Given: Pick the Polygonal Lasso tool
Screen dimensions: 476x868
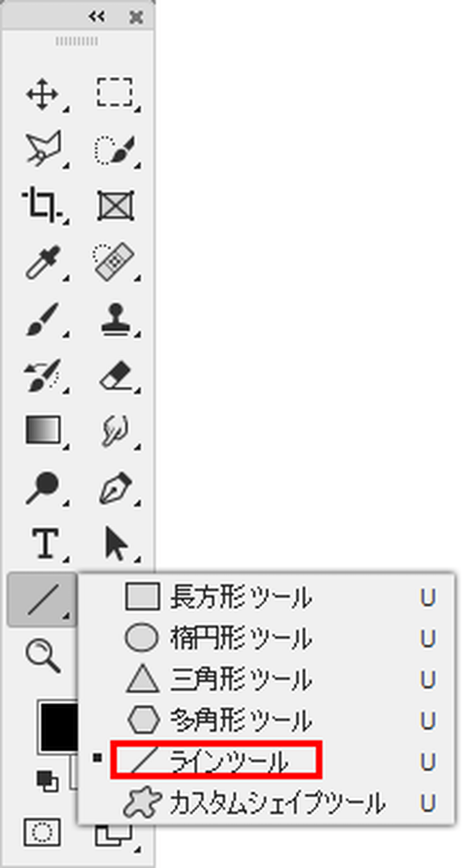Looking at the screenshot, I should coord(43,148).
